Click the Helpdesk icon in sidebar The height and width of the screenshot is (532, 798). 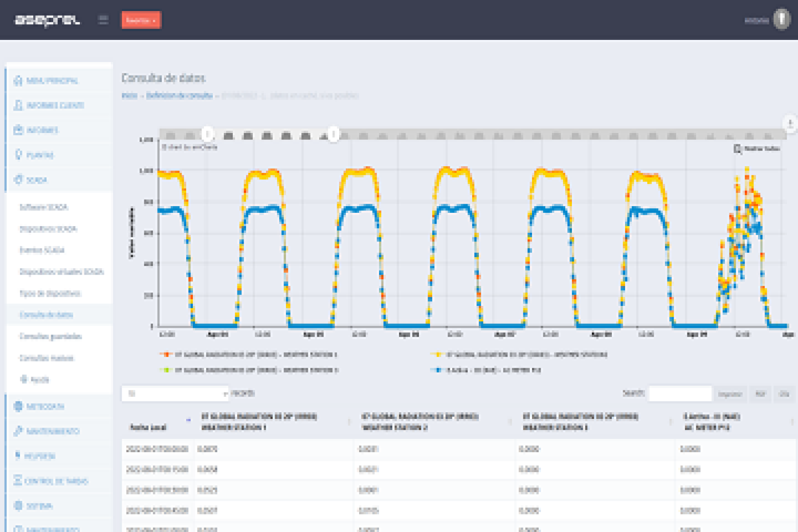click(17, 456)
